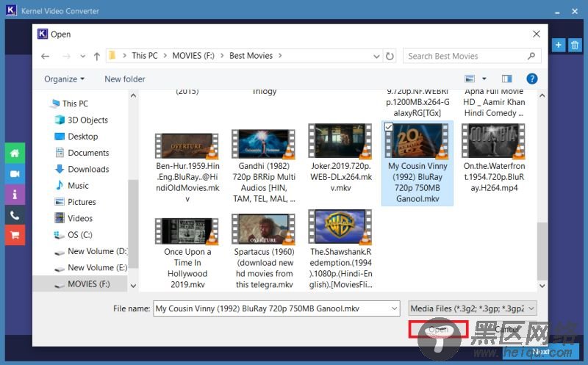Expand the view options dropdown arrow
This screenshot has width=588, height=365.
[484, 79]
